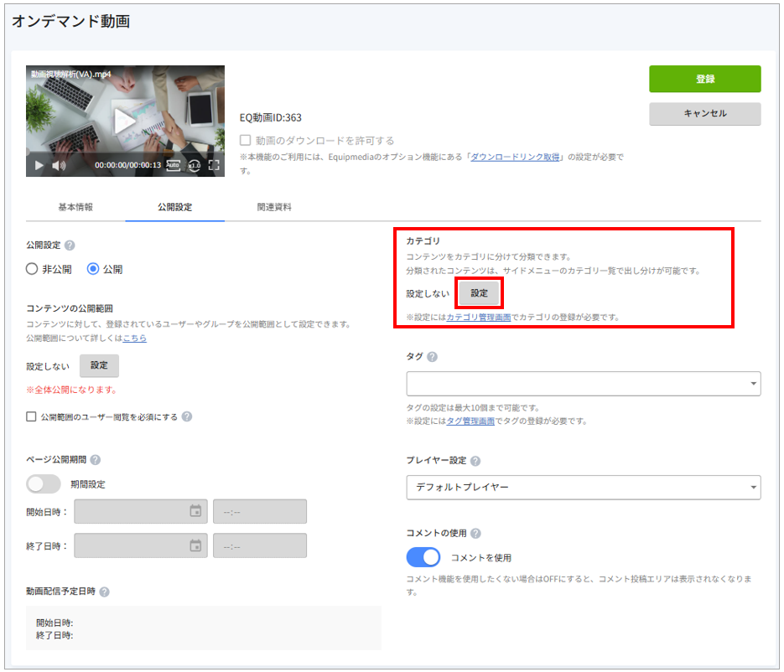
Task: Check 動画のダウンロードを許可する checkbox
Action: [x=245, y=141]
